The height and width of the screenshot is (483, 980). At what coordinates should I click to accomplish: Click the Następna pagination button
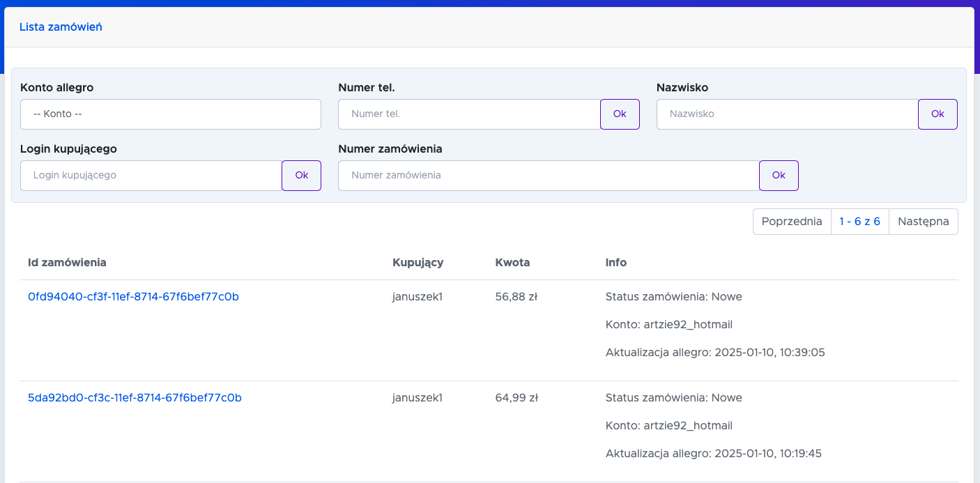click(923, 222)
